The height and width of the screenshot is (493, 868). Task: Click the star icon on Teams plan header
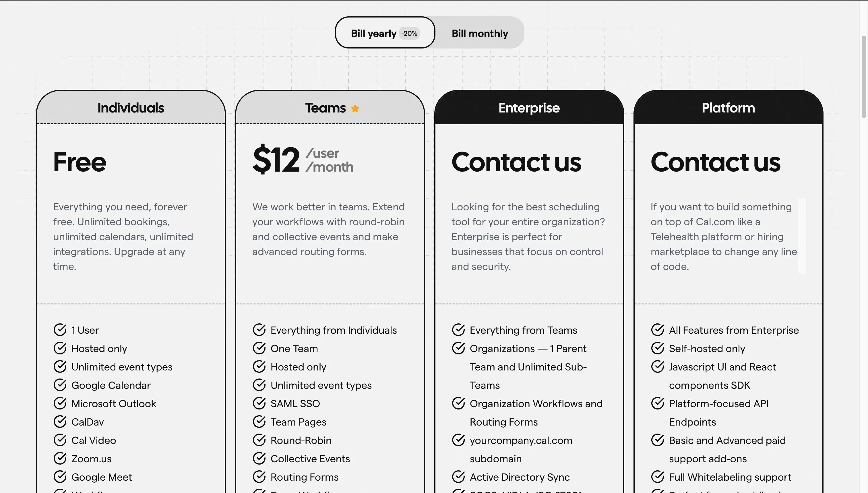tap(356, 107)
